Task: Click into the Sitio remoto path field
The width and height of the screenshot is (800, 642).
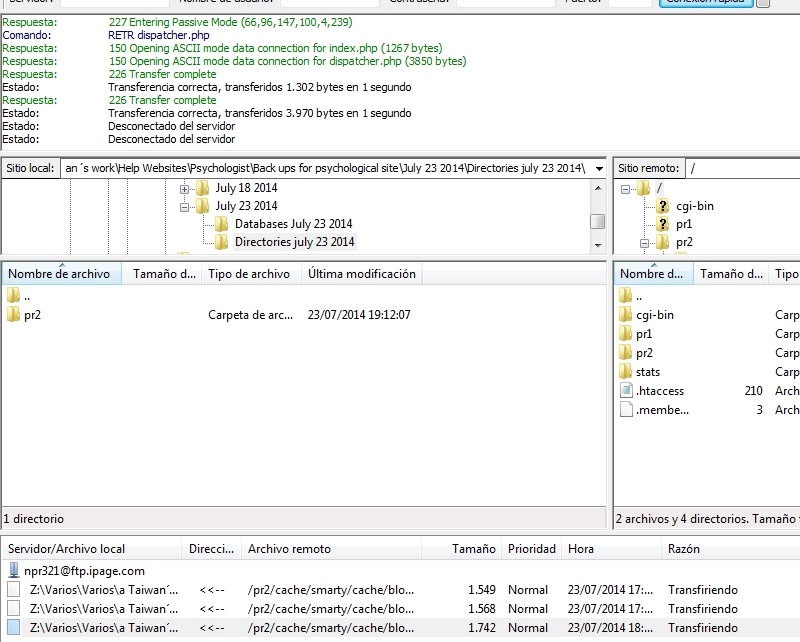Action: tap(742, 168)
